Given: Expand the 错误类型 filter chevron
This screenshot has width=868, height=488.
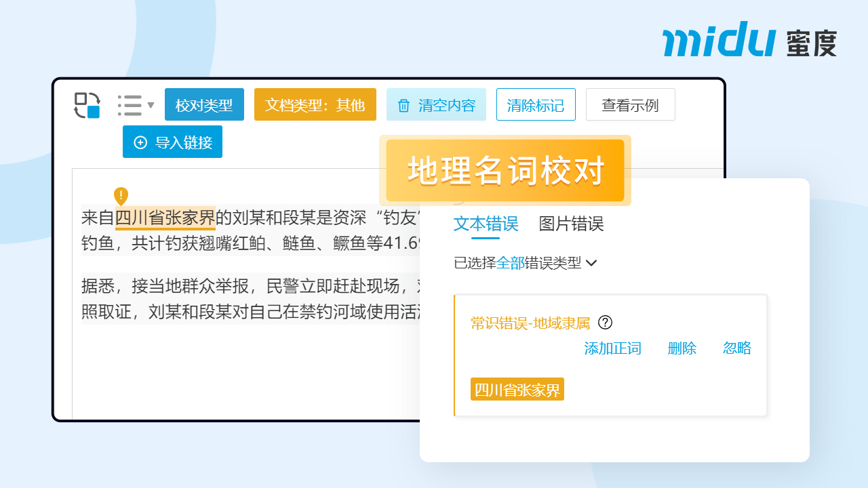Looking at the screenshot, I should tap(591, 263).
